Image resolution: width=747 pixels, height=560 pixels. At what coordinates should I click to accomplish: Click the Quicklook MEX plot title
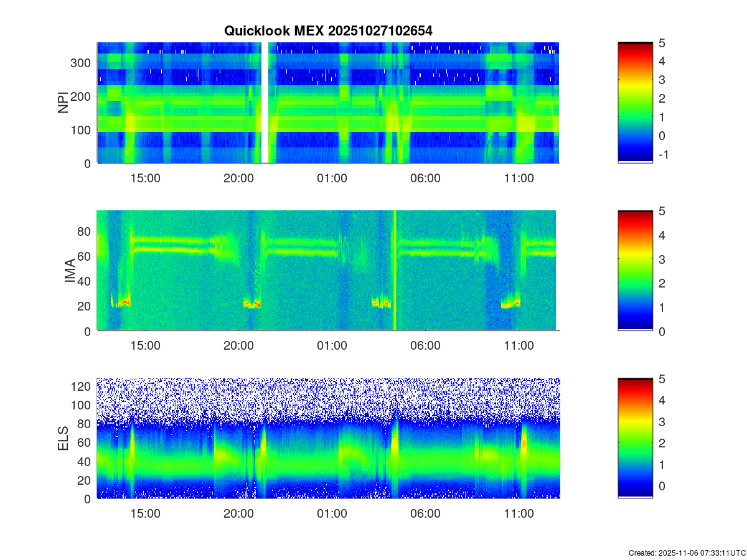coord(328,30)
